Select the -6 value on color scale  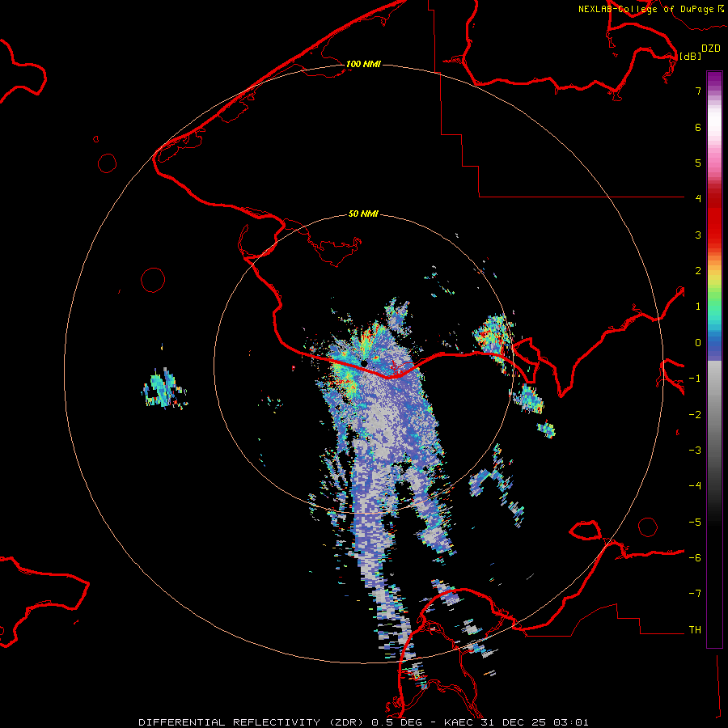[695, 558]
